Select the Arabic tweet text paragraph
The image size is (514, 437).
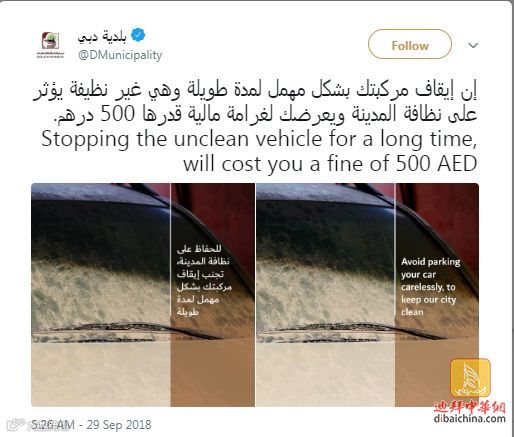(255, 102)
